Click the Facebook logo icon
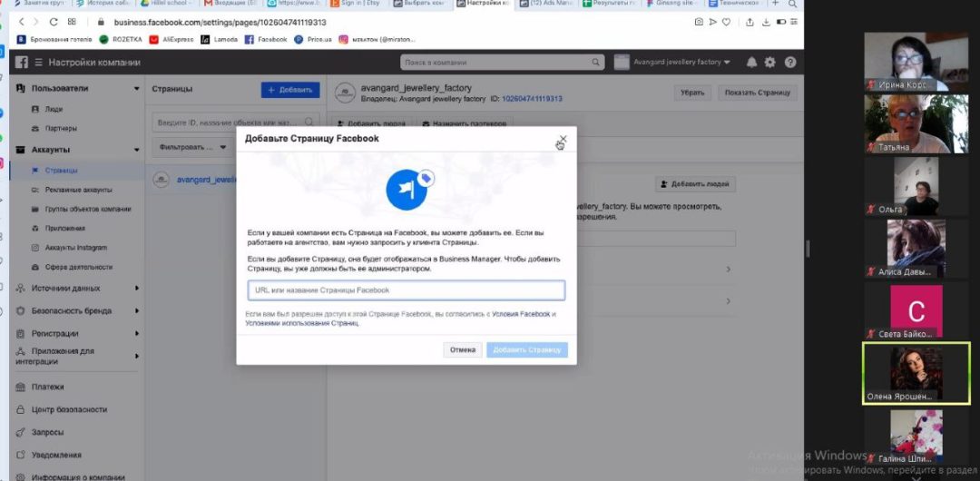 coord(21,63)
